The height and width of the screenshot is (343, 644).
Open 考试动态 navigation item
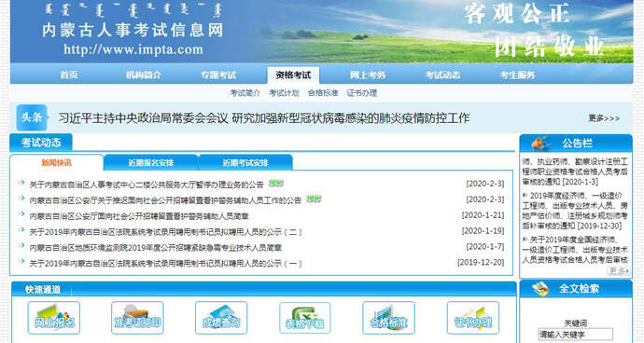pos(442,75)
